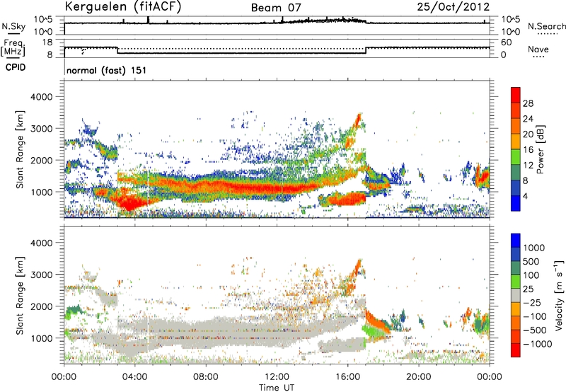Click the 'Power [dB]' colorbar label
566x392 pixels.
tap(541, 149)
